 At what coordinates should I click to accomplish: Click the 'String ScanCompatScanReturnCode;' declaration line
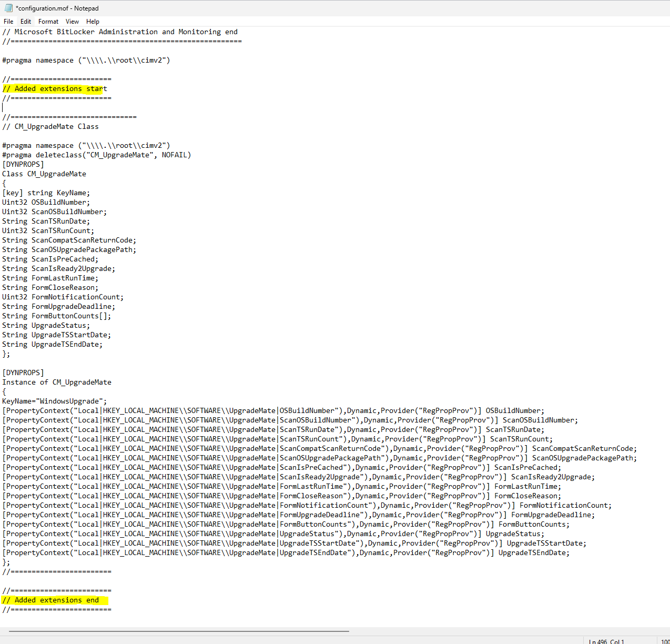tap(69, 240)
